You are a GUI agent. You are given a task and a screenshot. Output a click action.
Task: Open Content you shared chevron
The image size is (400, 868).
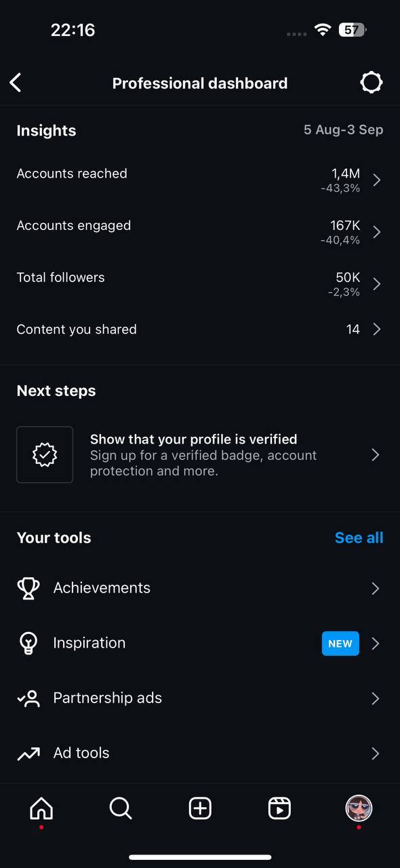377,330
